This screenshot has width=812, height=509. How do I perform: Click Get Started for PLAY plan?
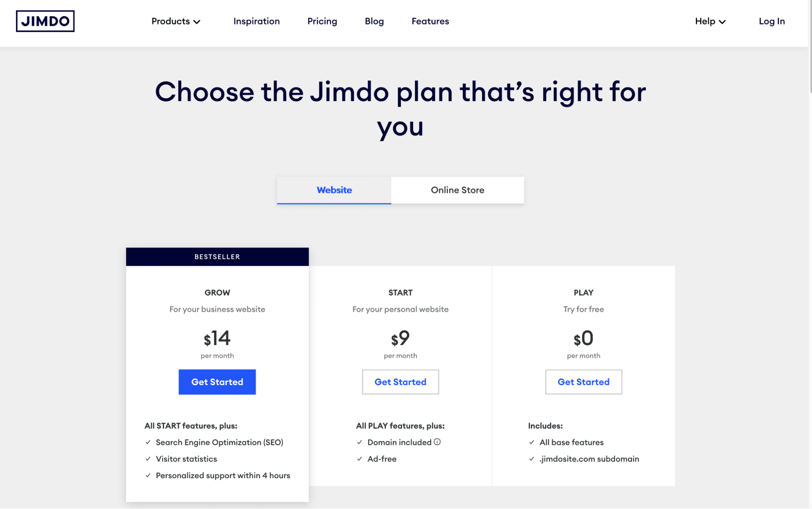pos(583,382)
